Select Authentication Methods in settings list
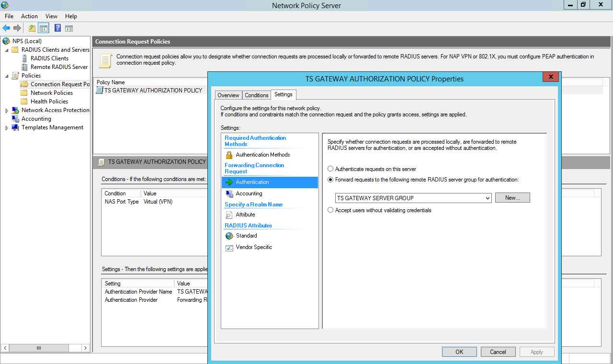613x364 pixels. tap(263, 155)
